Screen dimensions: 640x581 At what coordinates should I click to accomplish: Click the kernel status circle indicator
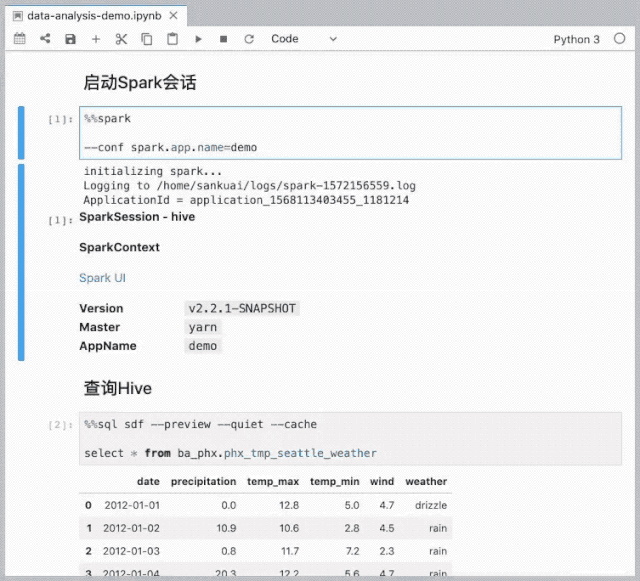tap(620, 39)
